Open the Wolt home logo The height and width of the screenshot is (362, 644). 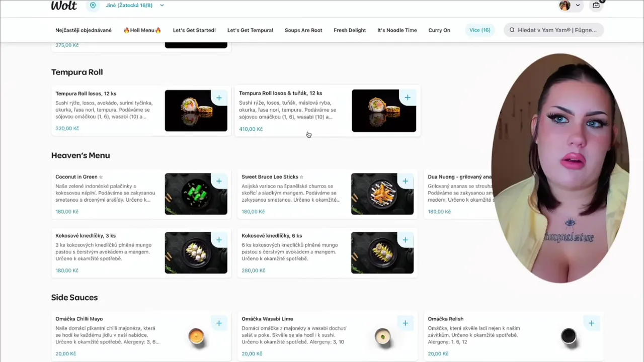(x=64, y=6)
